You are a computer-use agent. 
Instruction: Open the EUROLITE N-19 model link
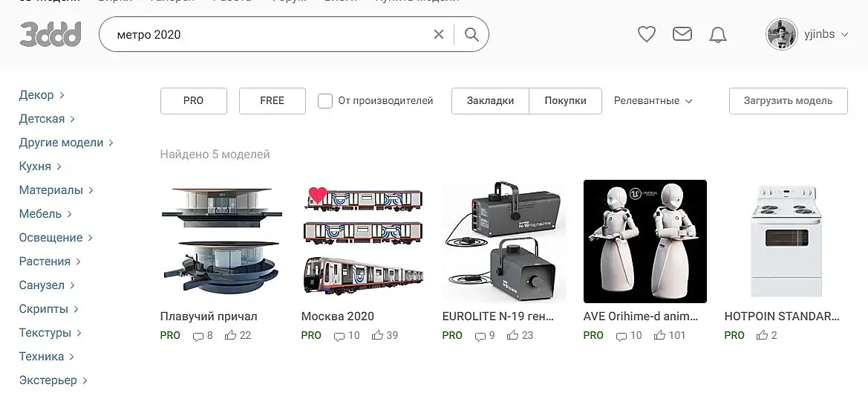click(498, 317)
